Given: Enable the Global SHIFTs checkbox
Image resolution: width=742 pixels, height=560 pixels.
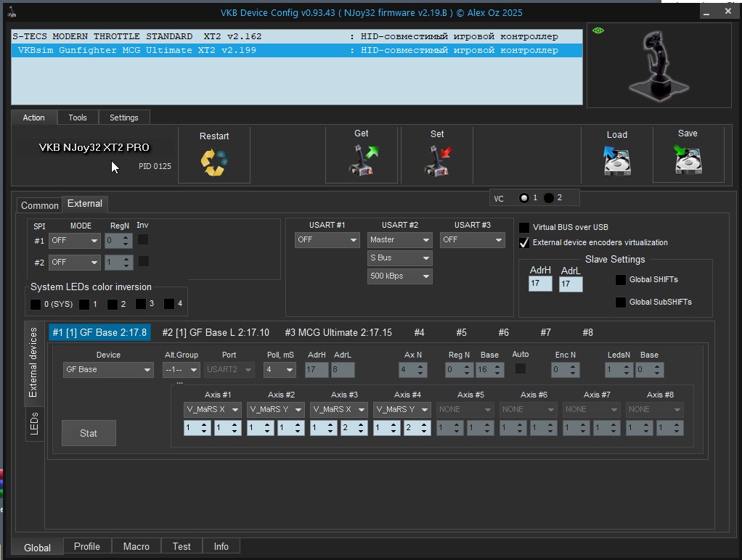Looking at the screenshot, I should click(x=621, y=280).
